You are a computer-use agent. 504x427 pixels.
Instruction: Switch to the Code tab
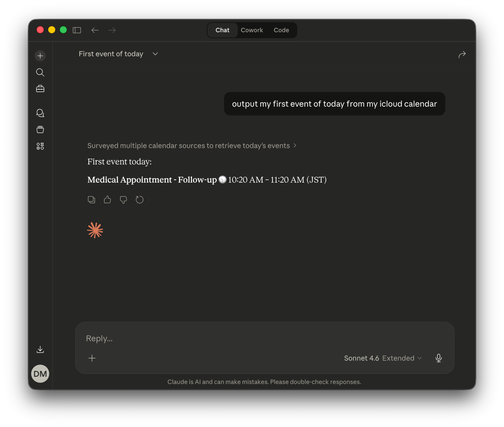[x=281, y=30]
